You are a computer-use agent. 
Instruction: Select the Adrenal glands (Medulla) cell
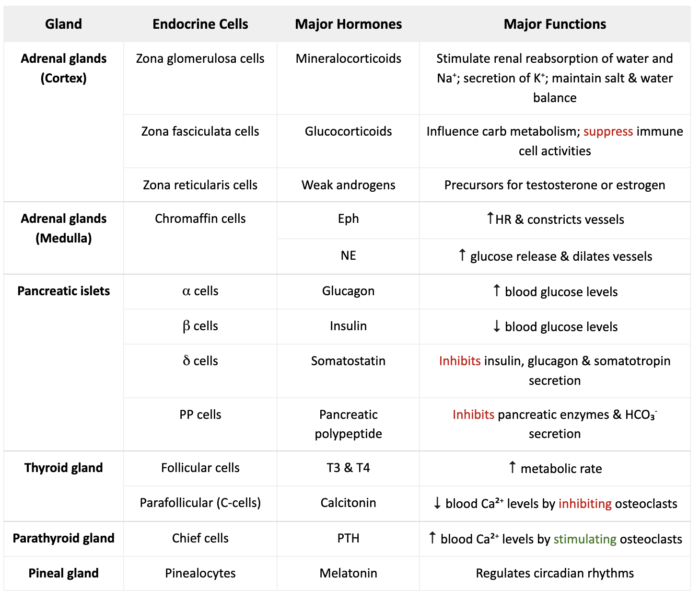(x=63, y=228)
